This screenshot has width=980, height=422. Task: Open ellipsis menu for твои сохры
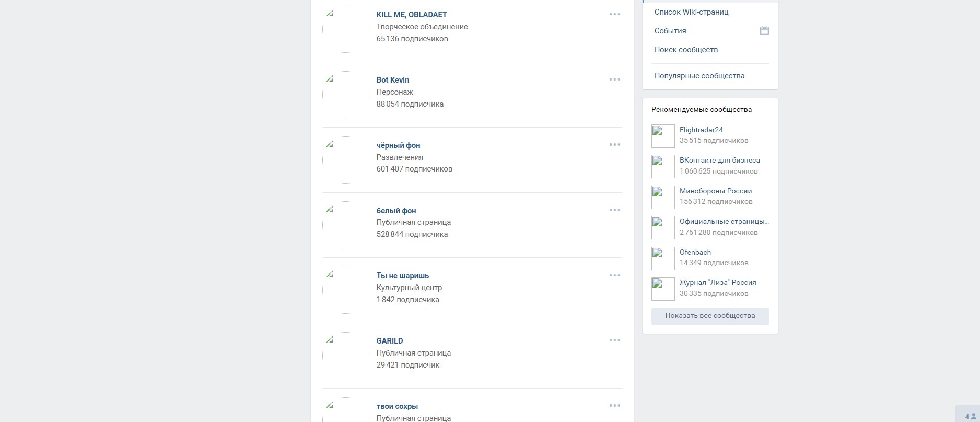[x=614, y=406]
